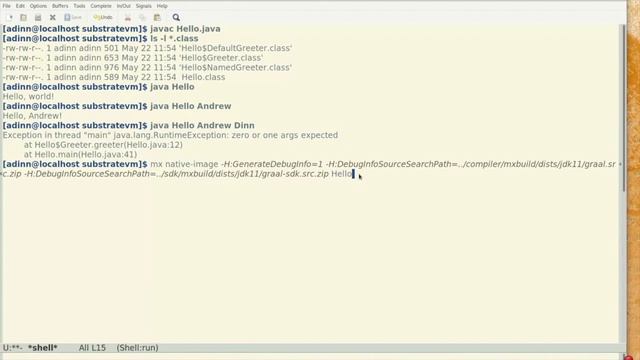
Task: Click the 'java Hello Andrew Dinn' command
Action: click(x=202, y=125)
